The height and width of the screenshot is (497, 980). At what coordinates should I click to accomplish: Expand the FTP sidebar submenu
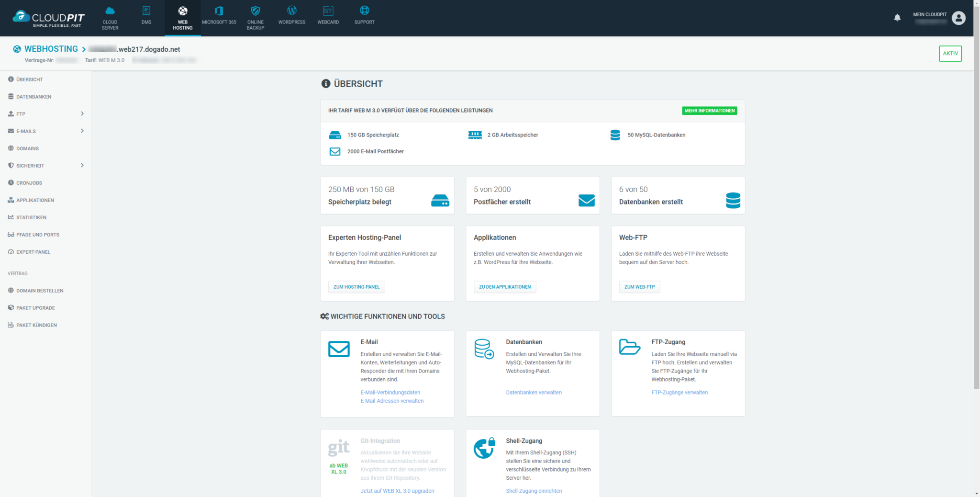click(82, 114)
